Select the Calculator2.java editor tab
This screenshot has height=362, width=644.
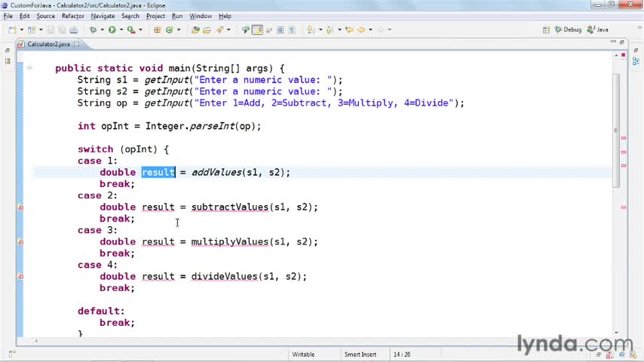coord(48,44)
